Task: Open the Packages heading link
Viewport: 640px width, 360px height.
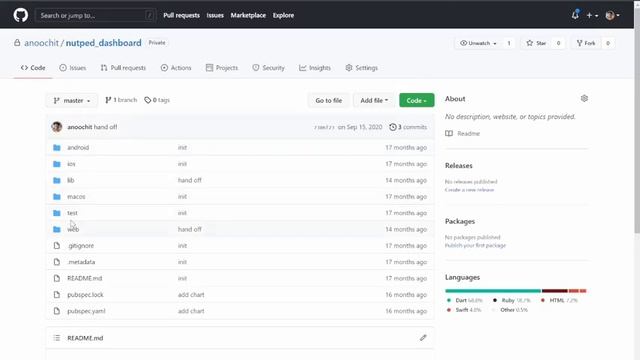Action: 460,221
